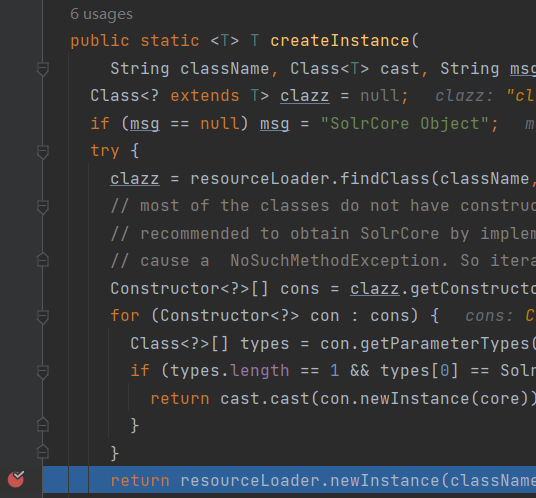Click the inline debug value 'clazz:' hint
The height and width of the screenshot is (498, 536).
(x=464, y=96)
